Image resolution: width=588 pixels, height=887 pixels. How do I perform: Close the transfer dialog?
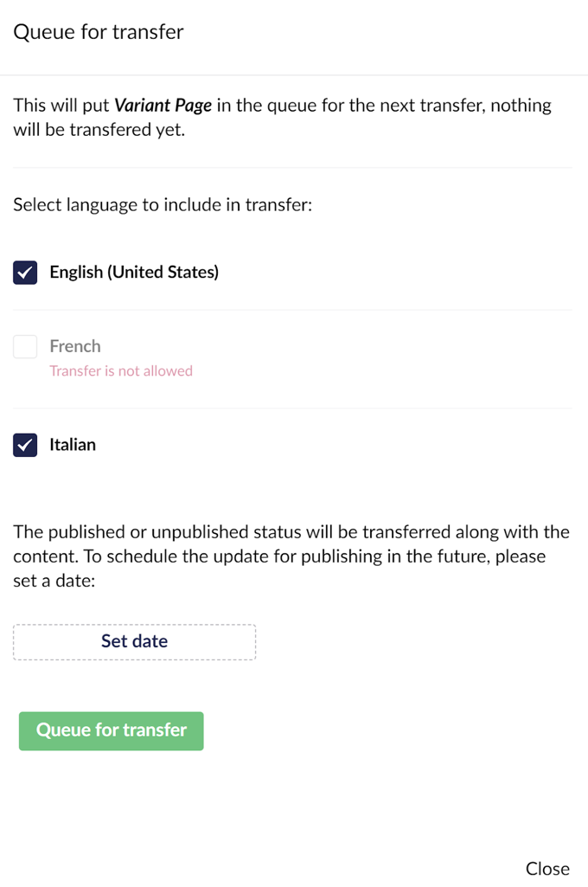tap(547, 868)
